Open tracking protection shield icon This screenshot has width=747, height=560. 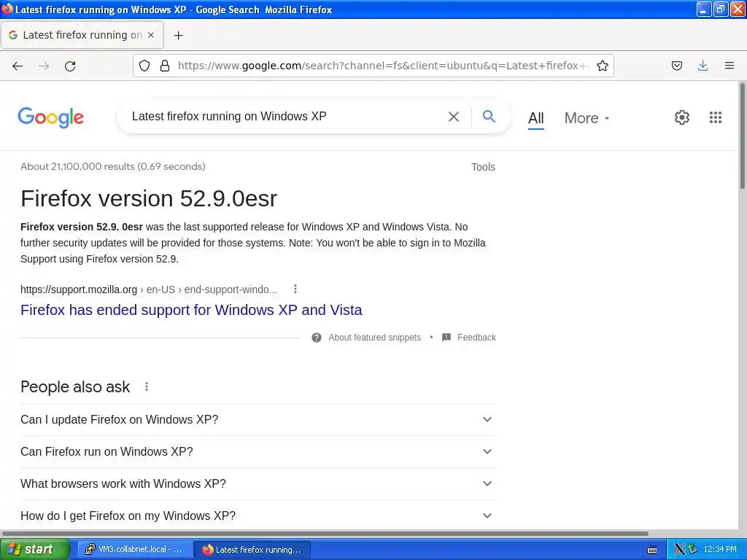[x=144, y=66]
